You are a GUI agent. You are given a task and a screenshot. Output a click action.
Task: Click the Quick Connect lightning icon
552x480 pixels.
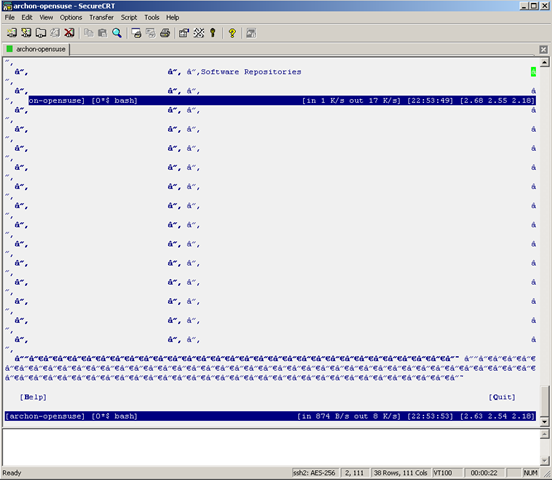pyautogui.click(x=26, y=33)
